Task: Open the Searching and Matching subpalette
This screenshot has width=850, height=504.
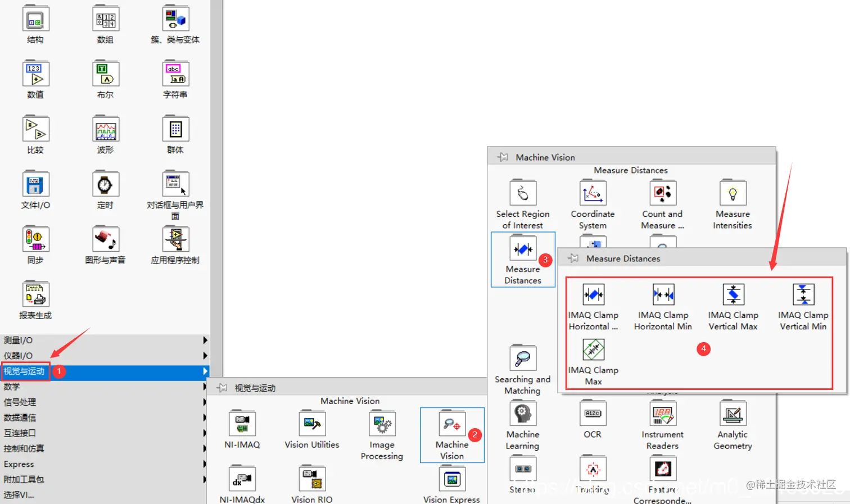Action: click(x=523, y=358)
